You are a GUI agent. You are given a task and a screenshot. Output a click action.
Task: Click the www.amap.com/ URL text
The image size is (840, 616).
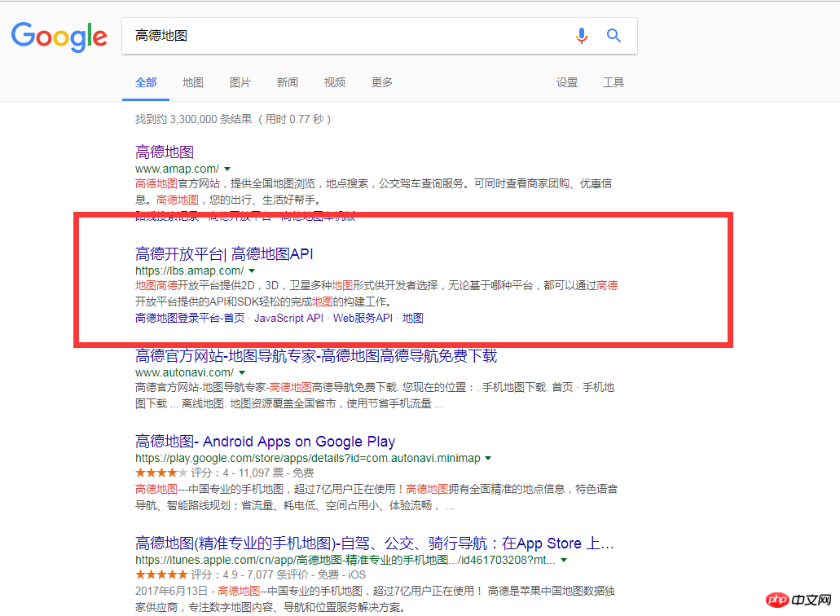click(177, 169)
